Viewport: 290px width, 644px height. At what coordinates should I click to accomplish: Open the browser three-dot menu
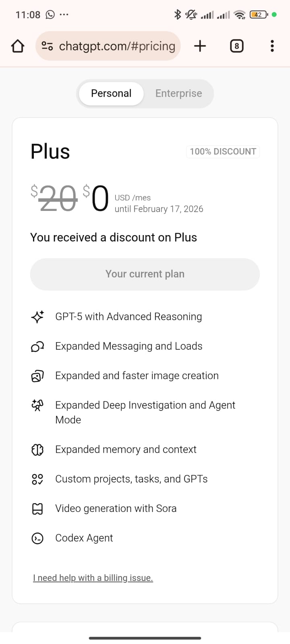pos(272,46)
